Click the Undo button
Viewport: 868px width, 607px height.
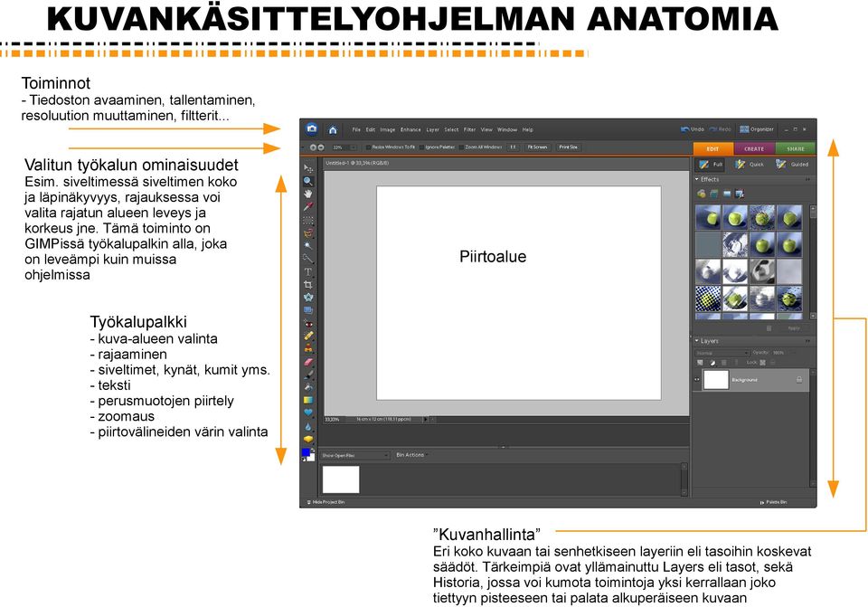pos(693,129)
